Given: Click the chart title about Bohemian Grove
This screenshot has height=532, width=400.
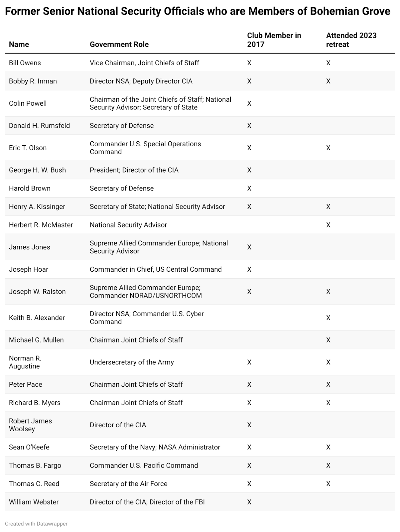Looking at the screenshot, I should [x=198, y=12].
